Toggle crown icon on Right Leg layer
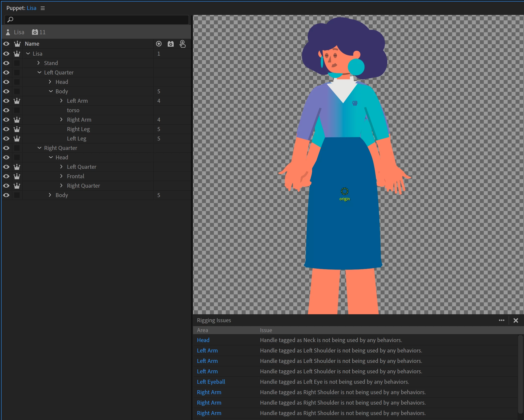The height and width of the screenshot is (420, 524). [x=17, y=129]
